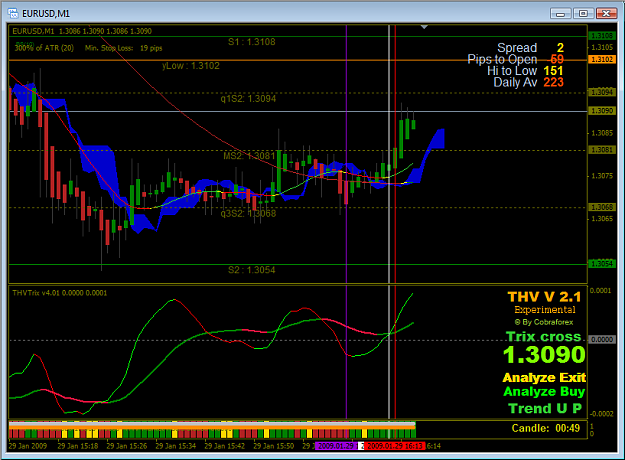
Task: Select the q1S2: 1.3094 level label
Action: point(248,98)
